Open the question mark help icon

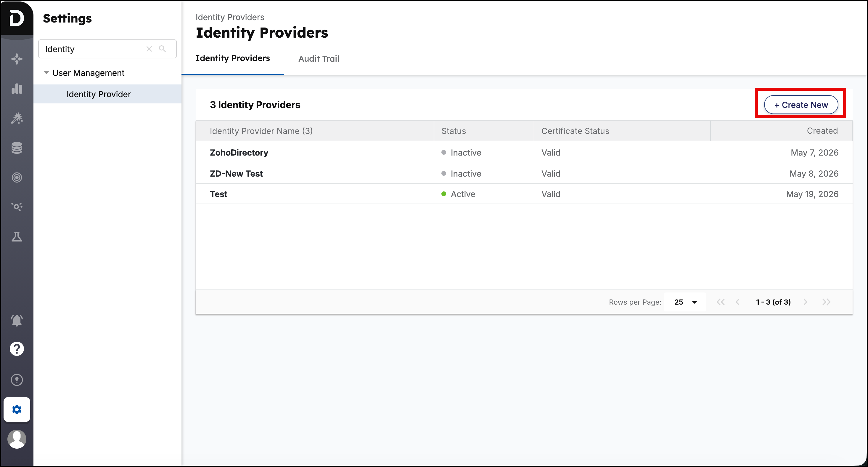tap(17, 349)
